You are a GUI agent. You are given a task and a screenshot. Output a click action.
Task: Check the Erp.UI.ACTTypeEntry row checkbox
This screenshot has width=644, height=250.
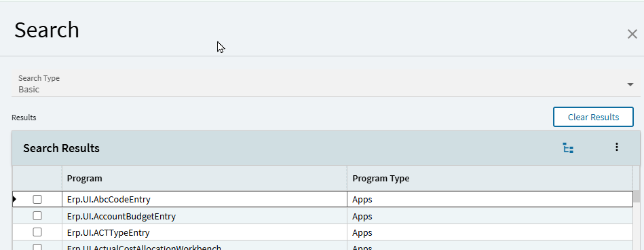pyautogui.click(x=37, y=232)
